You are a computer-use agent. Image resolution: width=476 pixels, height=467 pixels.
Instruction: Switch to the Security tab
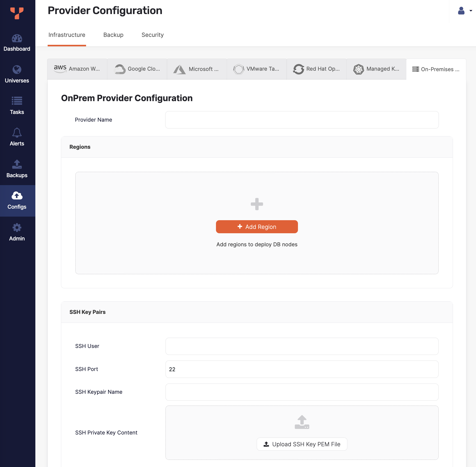click(152, 35)
